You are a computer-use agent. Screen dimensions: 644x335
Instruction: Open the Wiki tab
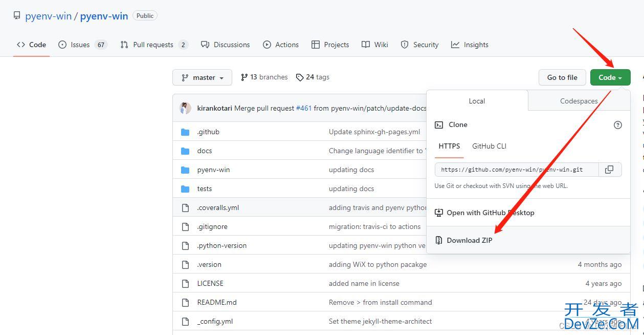[375, 45]
